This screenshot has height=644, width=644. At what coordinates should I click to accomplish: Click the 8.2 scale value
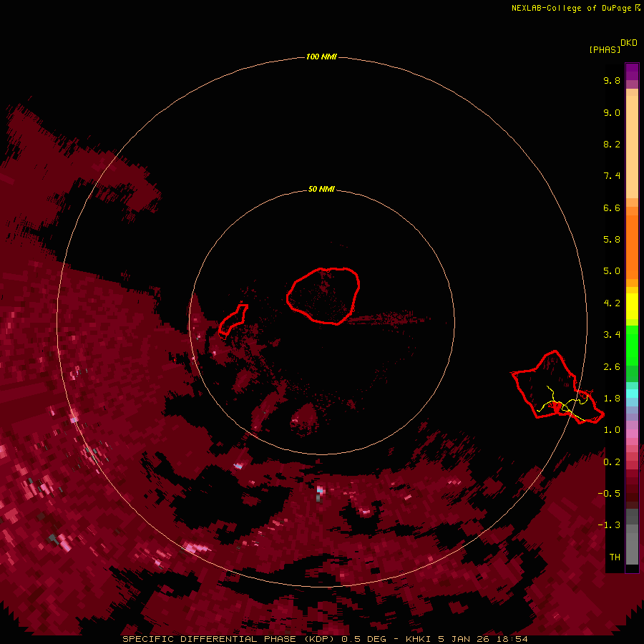pos(612,144)
